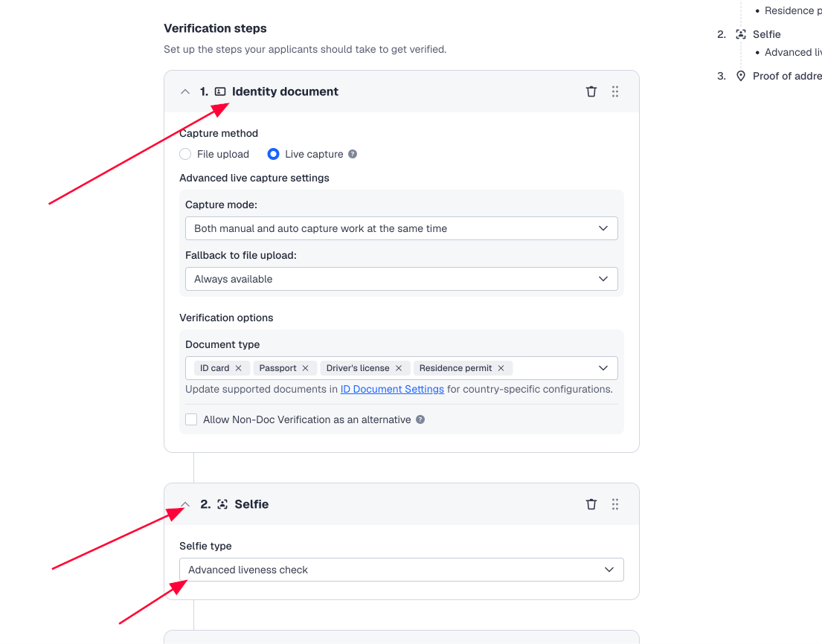Show help for Non-Doc Verification option
Screen dimensions: 822x644
pos(420,419)
